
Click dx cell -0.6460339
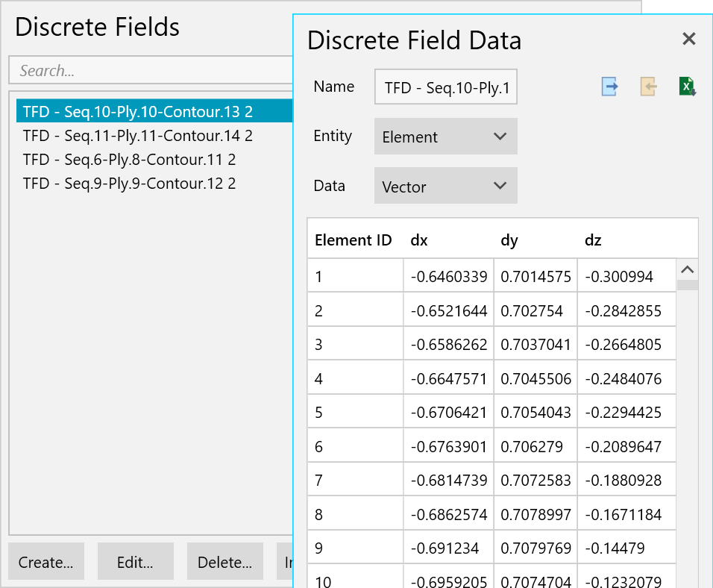pyautogui.click(x=448, y=276)
